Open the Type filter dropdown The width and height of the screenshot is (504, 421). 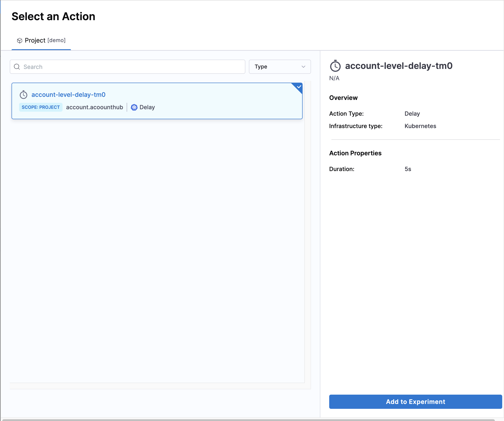280,67
